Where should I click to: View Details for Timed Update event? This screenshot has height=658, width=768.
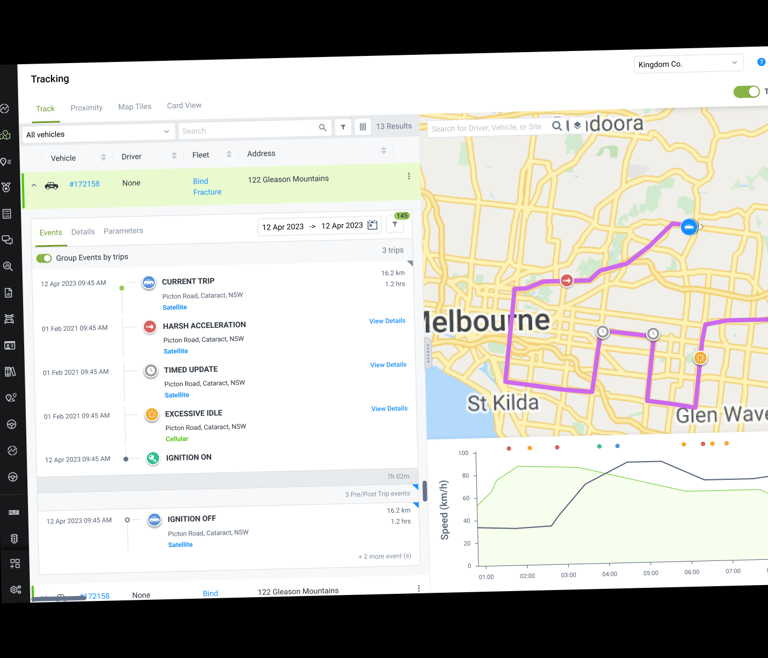point(388,365)
